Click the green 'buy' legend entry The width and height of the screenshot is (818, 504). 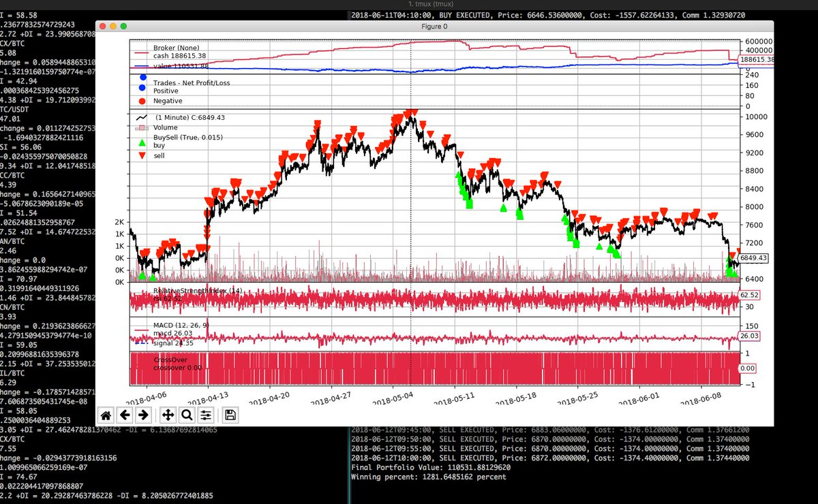click(x=160, y=145)
